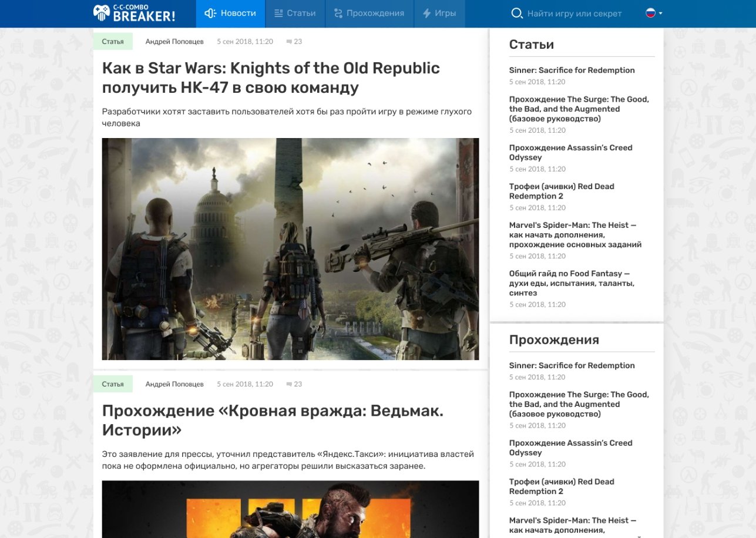The width and height of the screenshot is (756, 538).
Task: Open comments on the HK-47 article
Action: [x=294, y=42]
